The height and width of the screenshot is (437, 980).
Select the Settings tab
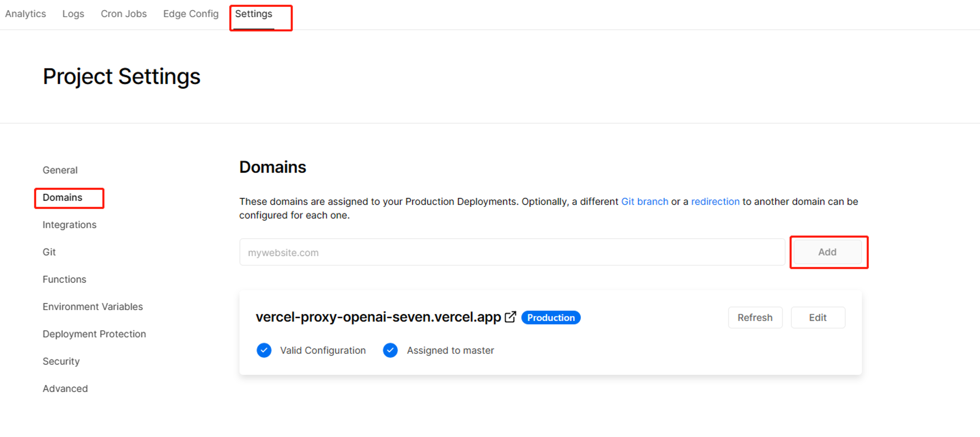tap(253, 14)
